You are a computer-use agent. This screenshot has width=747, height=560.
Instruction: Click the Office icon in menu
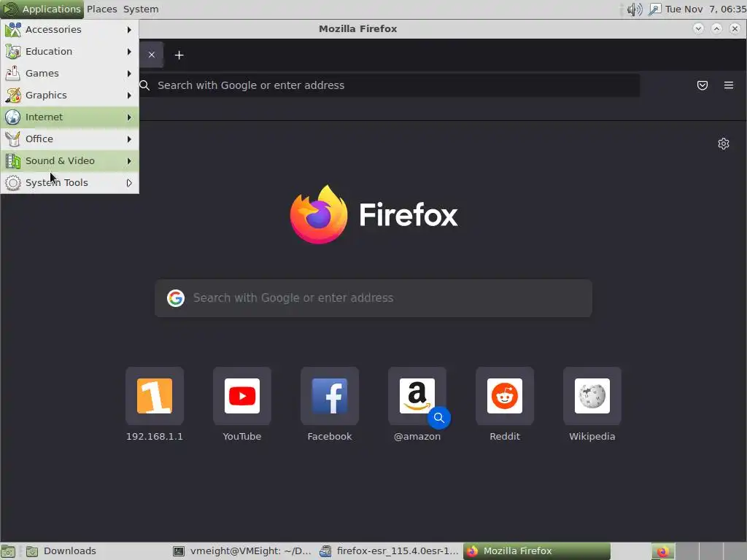click(x=13, y=139)
